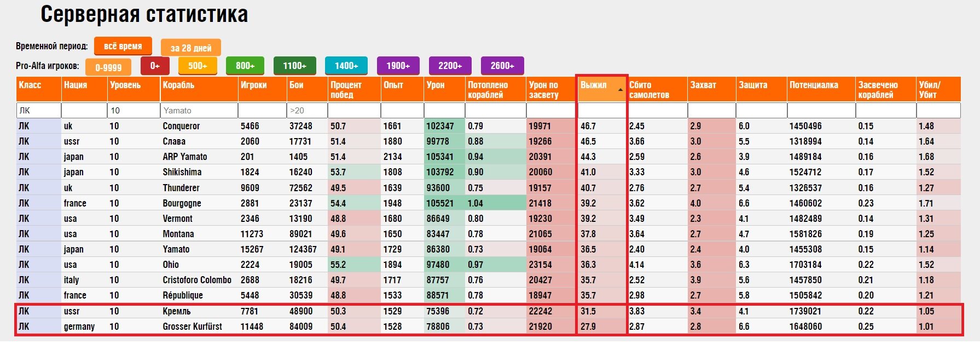Sort table by Уровень column
Viewport: 980px width, 355px height.
134,89
